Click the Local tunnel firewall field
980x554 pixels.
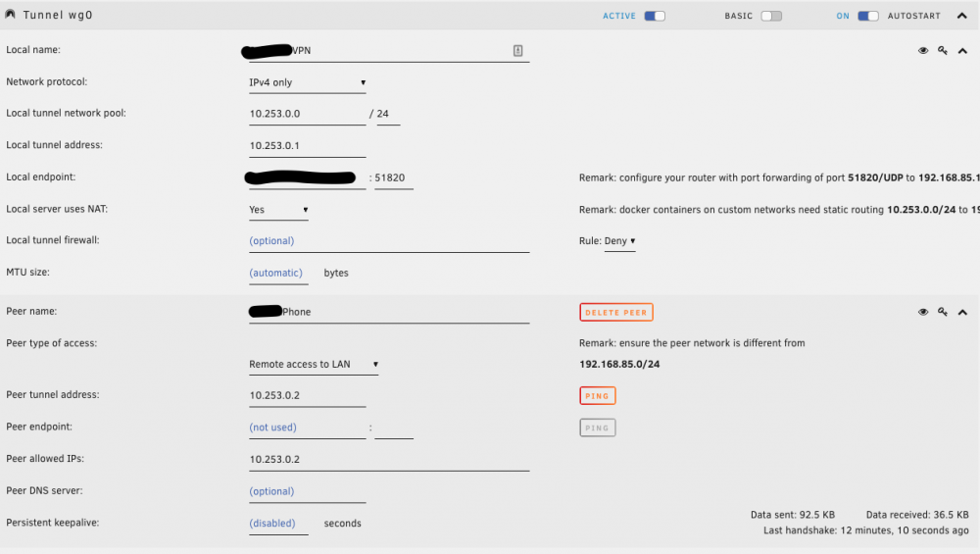(389, 241)
